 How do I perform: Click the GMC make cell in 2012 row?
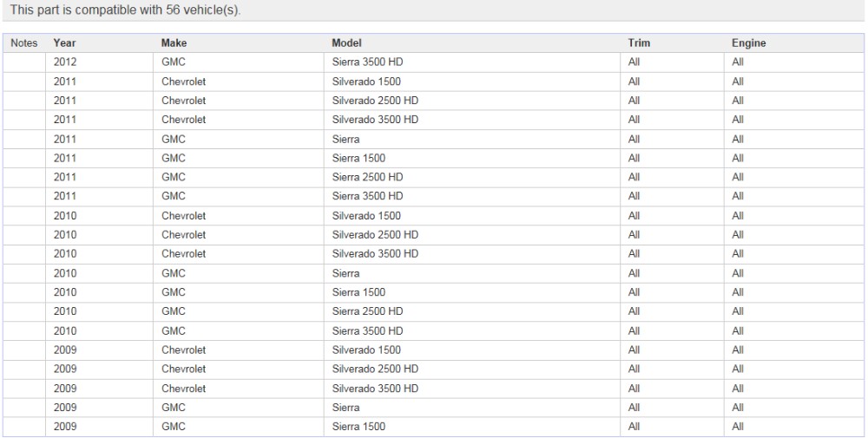pyautogui.click(x=173, y=62)
